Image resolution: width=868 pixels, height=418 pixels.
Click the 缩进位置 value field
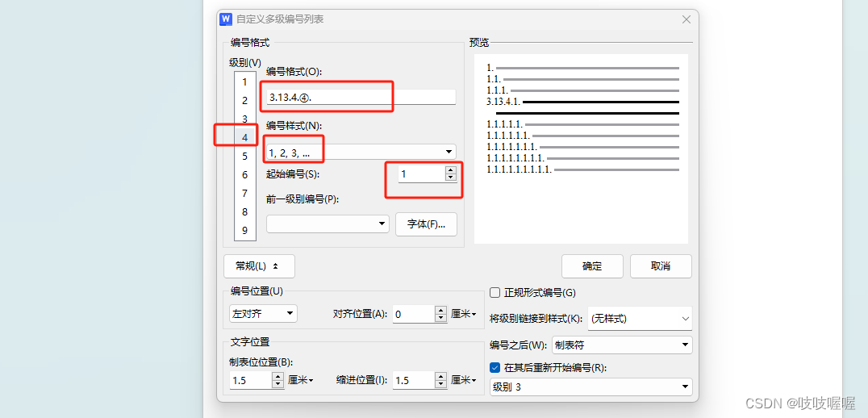pyautogui.click(x=414, y=380)
